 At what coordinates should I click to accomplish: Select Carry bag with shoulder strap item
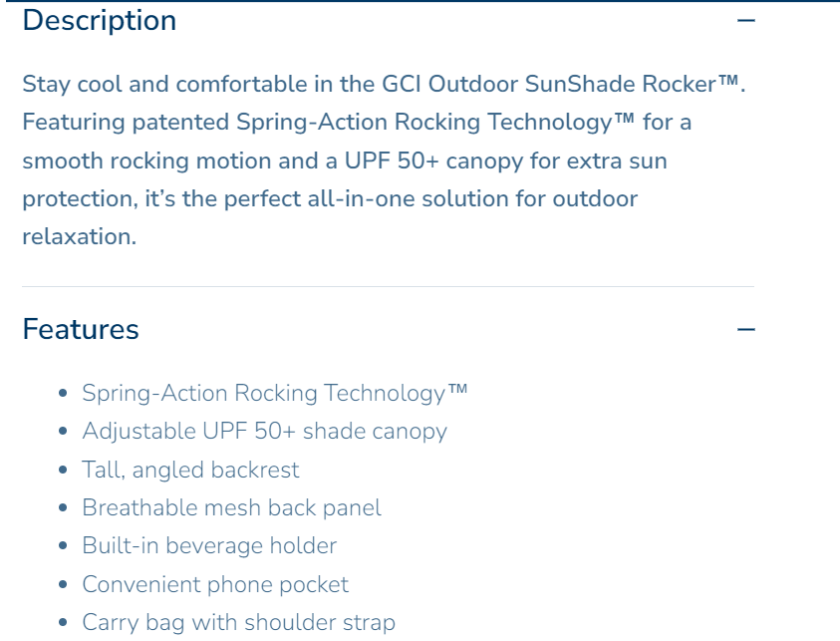[238, 622]
